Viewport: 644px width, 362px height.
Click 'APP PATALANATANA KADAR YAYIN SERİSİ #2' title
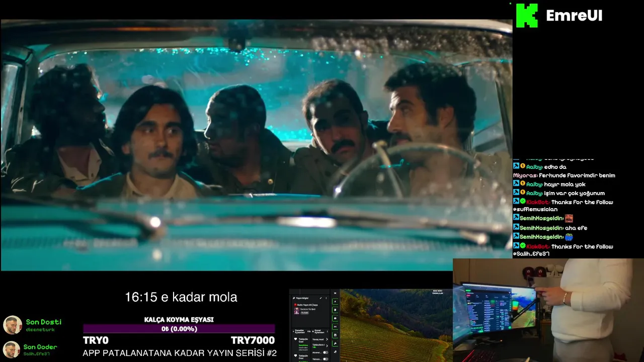pos(180,353)
